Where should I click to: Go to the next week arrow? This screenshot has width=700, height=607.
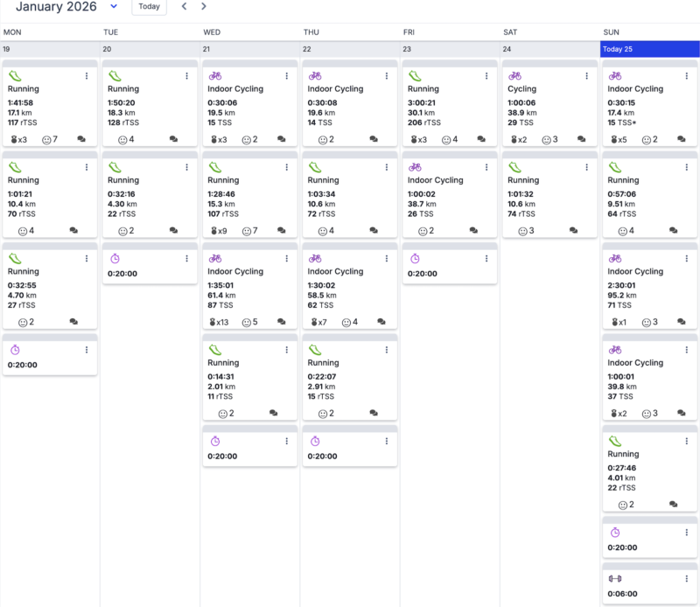pos(204,6)
